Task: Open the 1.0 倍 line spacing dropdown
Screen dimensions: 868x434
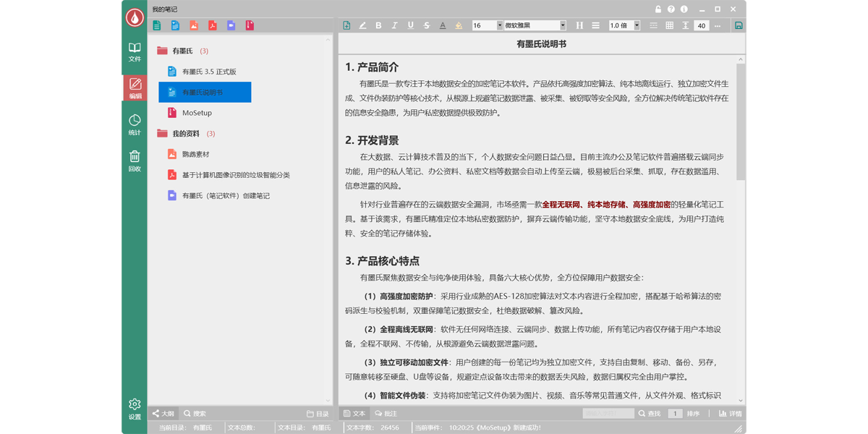Action: (x=624, y=25)
